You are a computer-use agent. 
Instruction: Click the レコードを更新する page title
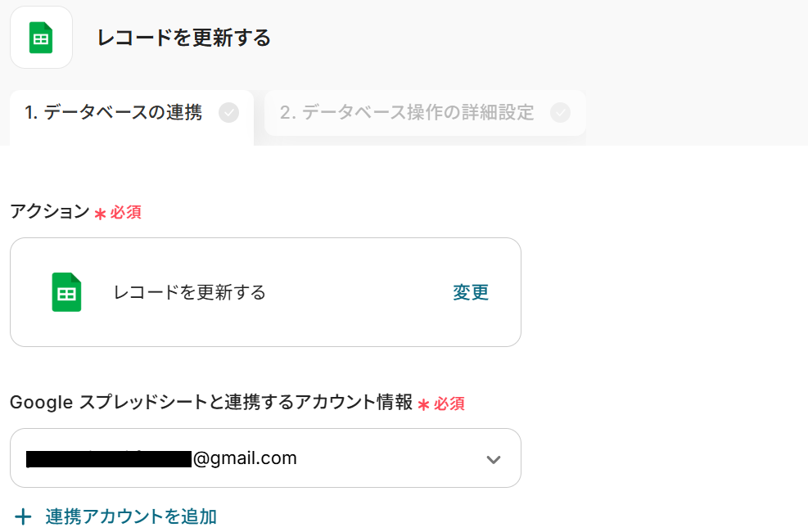point(183,38)
